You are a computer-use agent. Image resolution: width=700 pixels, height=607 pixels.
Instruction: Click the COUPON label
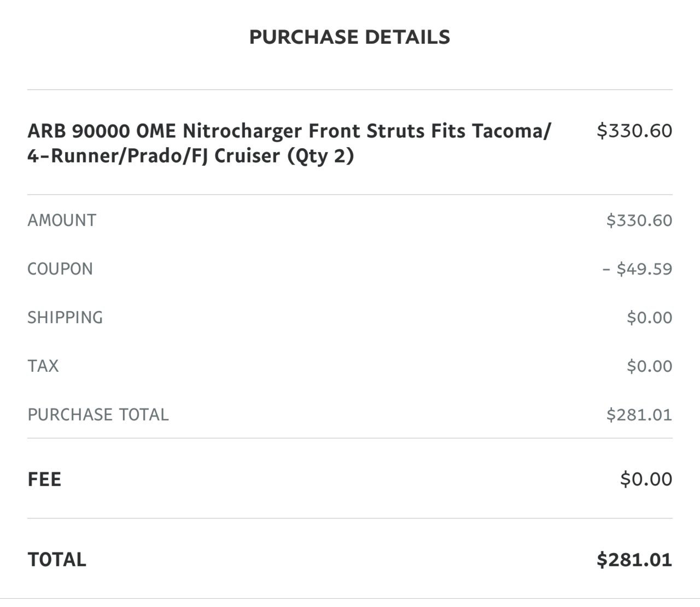click(60, 269)
